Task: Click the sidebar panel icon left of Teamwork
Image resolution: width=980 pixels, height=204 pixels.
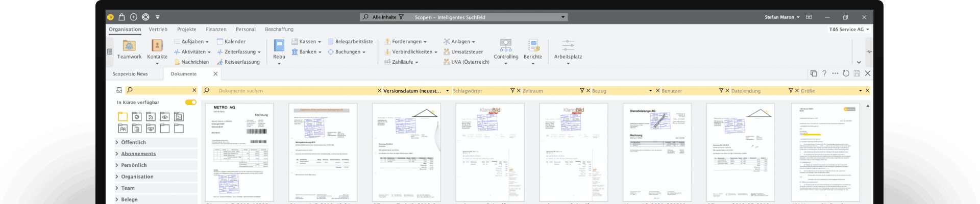Action: coord(110,52)
